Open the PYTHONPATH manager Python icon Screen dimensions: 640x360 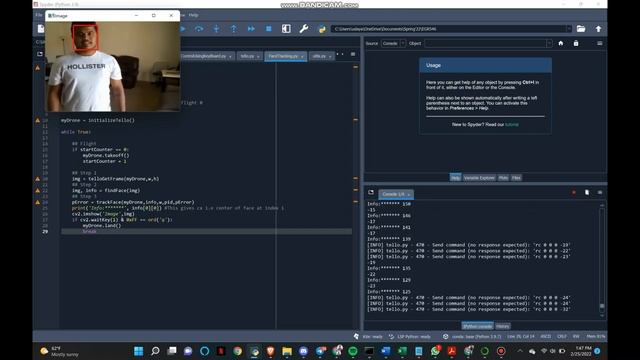pyautogui.click(x=322, y=29)
